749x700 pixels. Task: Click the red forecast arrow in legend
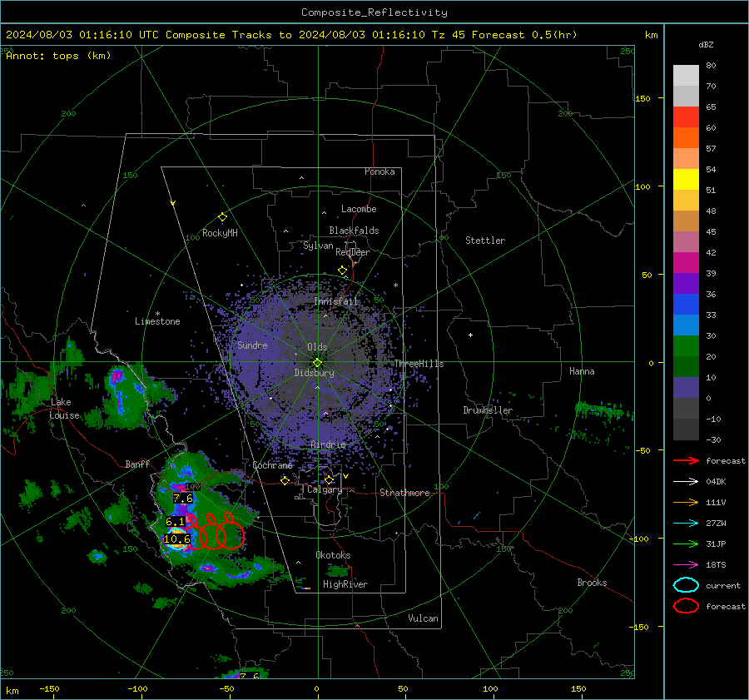tap(686, 460)
